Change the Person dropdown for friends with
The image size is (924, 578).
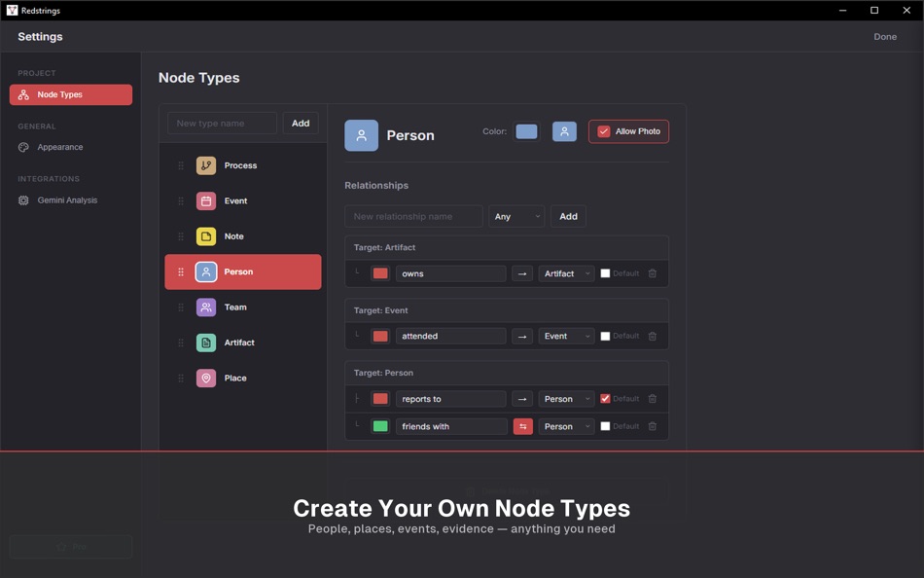point(565,425)
